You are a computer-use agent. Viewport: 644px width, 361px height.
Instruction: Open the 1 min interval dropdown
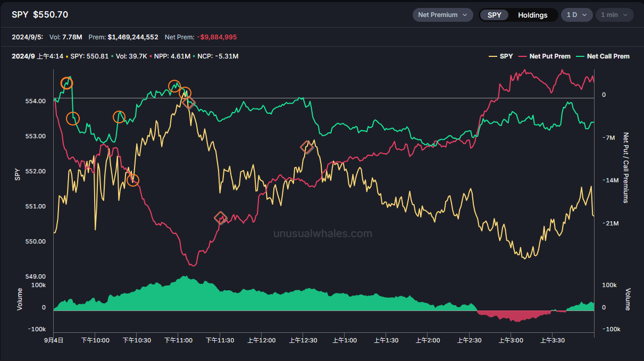[x=614, y=15]
